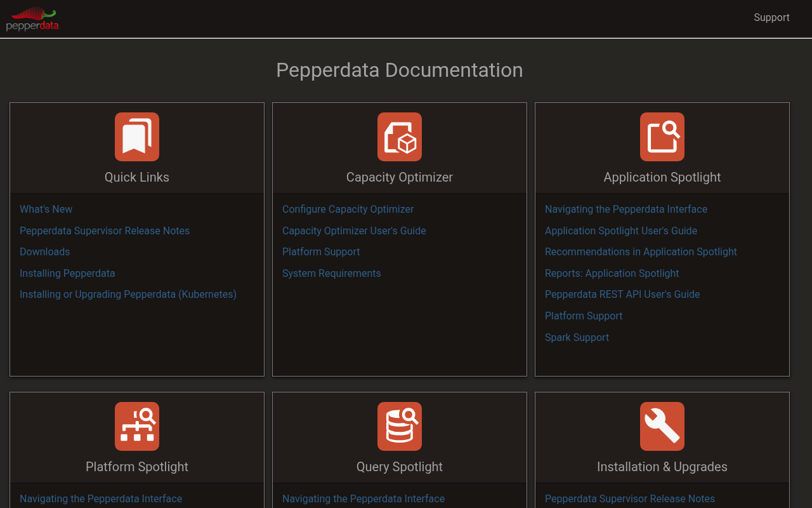The image size is (812, 508).
Task: Open Platform Support under Application Spotlight
Action: click(x=584, y=316)
